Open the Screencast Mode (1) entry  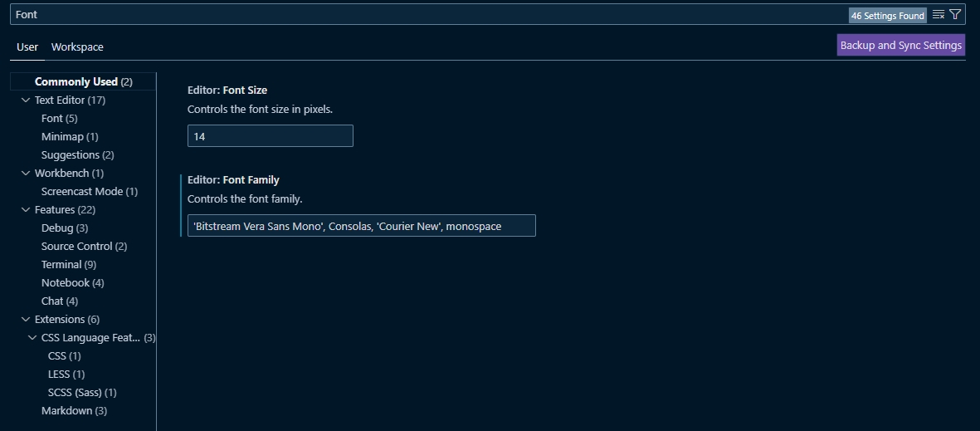tap(90, 191)
